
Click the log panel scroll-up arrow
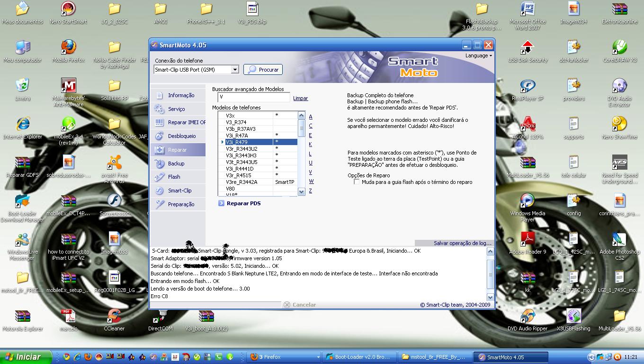(490, 252)
